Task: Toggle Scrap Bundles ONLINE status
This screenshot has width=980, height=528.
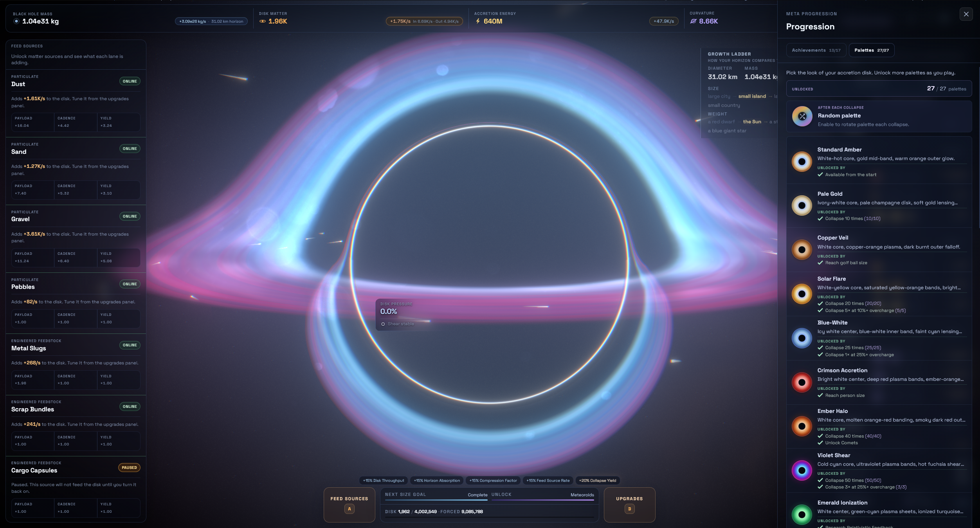Action: coord(130,407)
